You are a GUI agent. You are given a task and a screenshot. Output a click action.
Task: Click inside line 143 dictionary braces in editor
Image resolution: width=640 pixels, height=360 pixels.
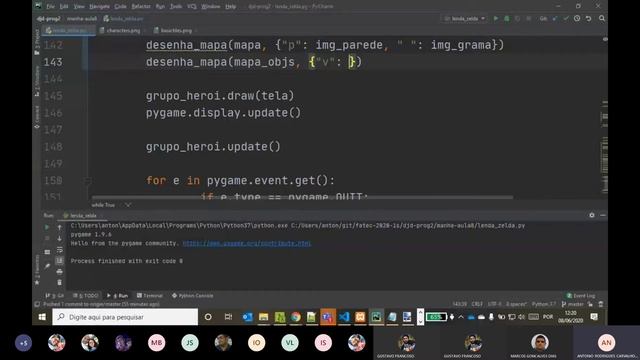click(x=350, y=62)
